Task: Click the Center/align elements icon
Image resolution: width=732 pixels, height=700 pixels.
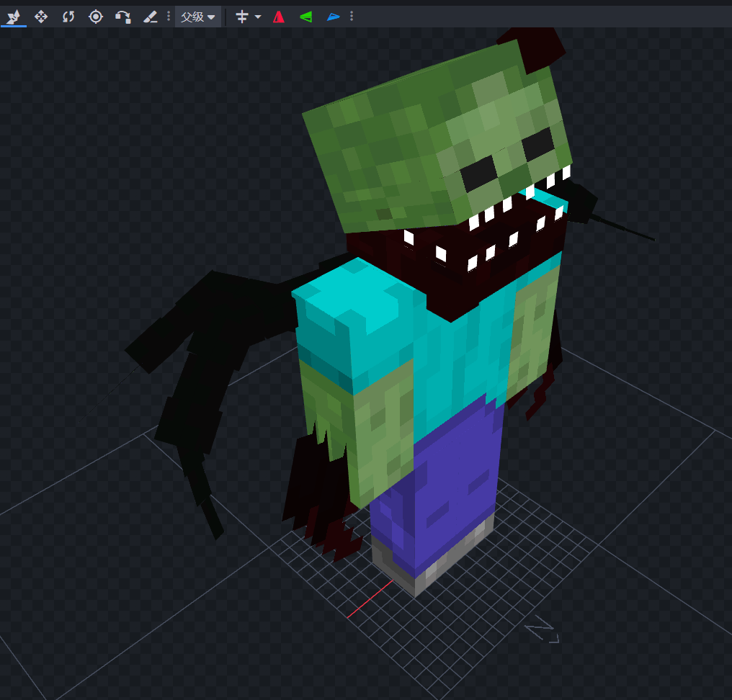Action: [x=242, y=17]
